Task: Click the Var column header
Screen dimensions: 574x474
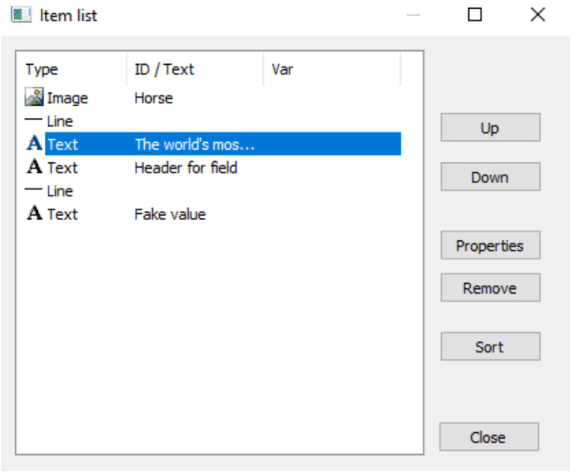Action: (332, 69)
